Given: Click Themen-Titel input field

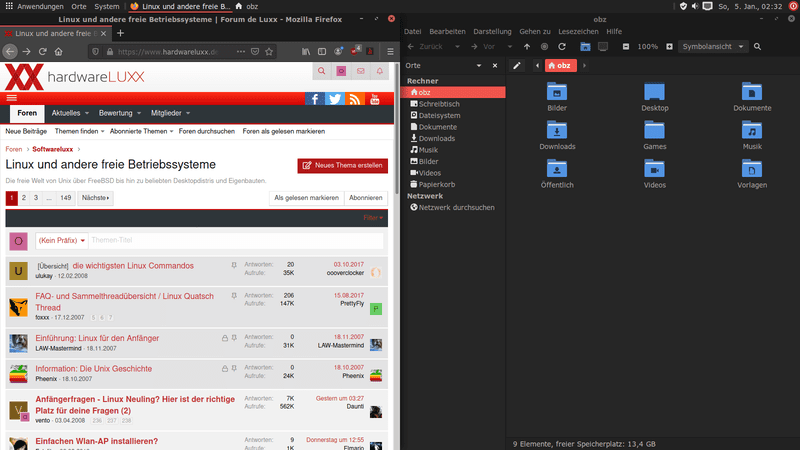Looking at the screenshot, I should [x=236, y=240].
